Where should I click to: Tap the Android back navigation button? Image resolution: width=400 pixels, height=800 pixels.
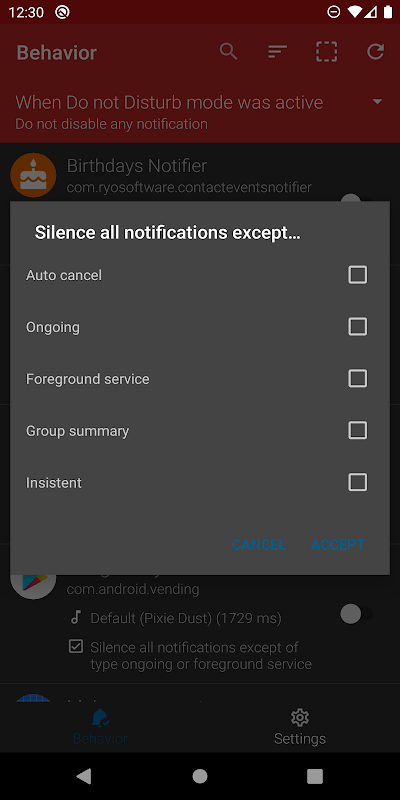pos(83,776)
